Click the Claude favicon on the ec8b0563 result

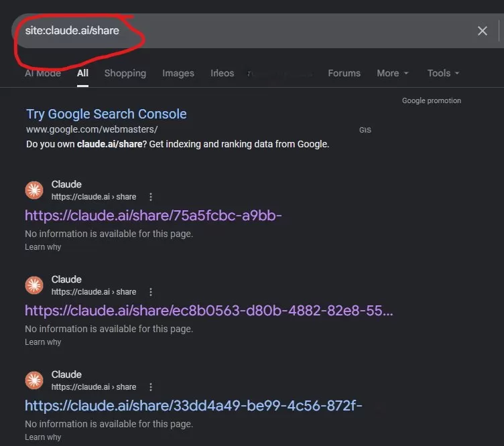pos(34,285)
